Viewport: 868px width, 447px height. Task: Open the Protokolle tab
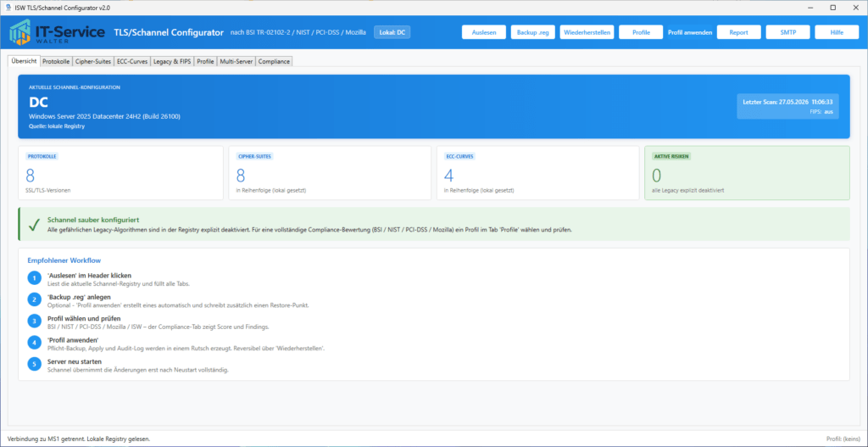pyautogui.click(x=57, y=61)
